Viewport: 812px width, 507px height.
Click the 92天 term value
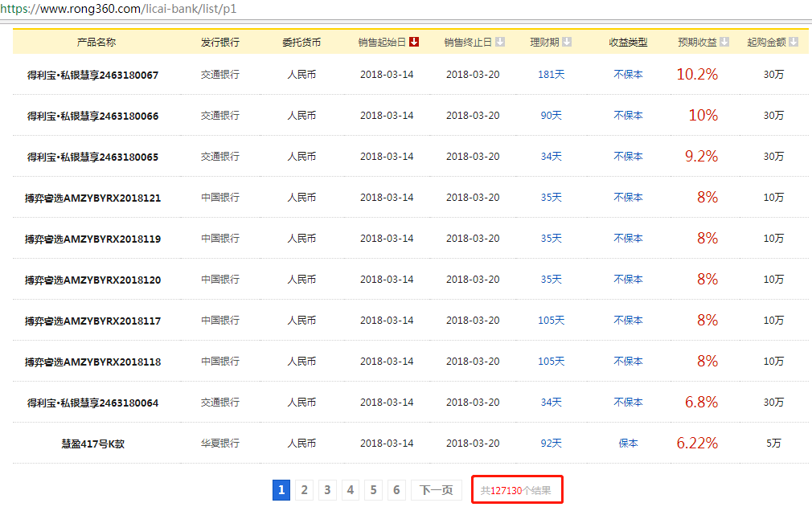tap(551, 443)
